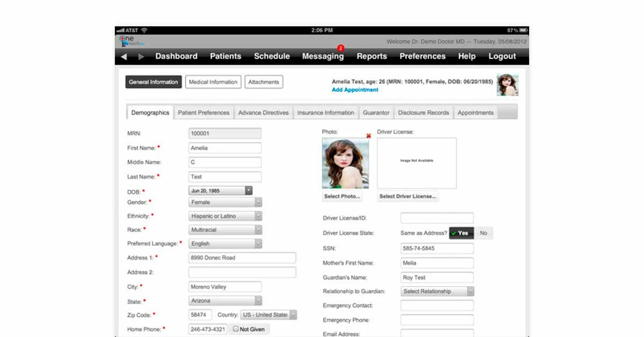Screen dimensions: 644x337
Task: Switch Same as Address to No
Action: point(482,233)
